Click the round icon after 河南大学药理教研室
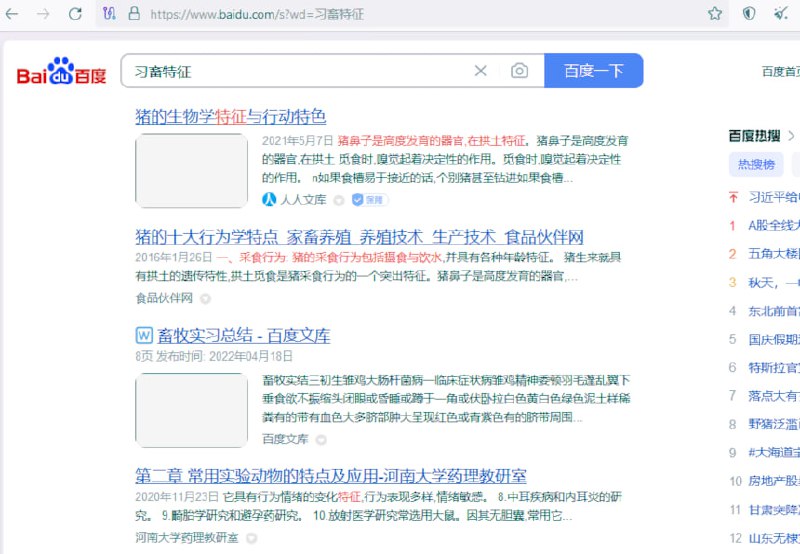800x554 pixels. (251, 538)
